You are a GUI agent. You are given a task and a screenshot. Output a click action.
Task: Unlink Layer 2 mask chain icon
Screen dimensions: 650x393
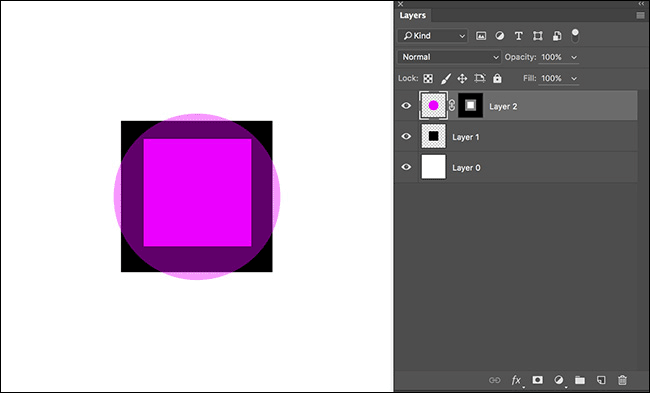click(x=452, y=106)
